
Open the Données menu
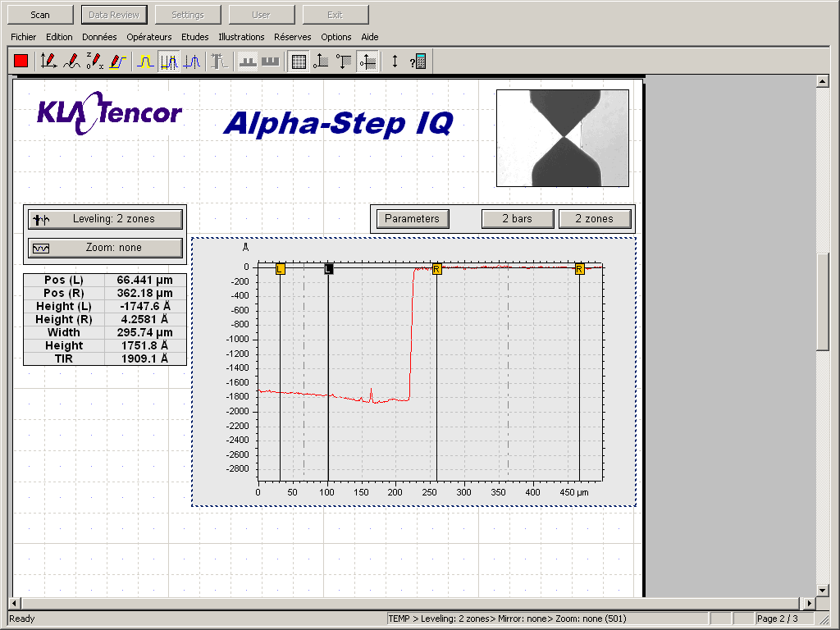pyautogui.click(x=99, y=37)
